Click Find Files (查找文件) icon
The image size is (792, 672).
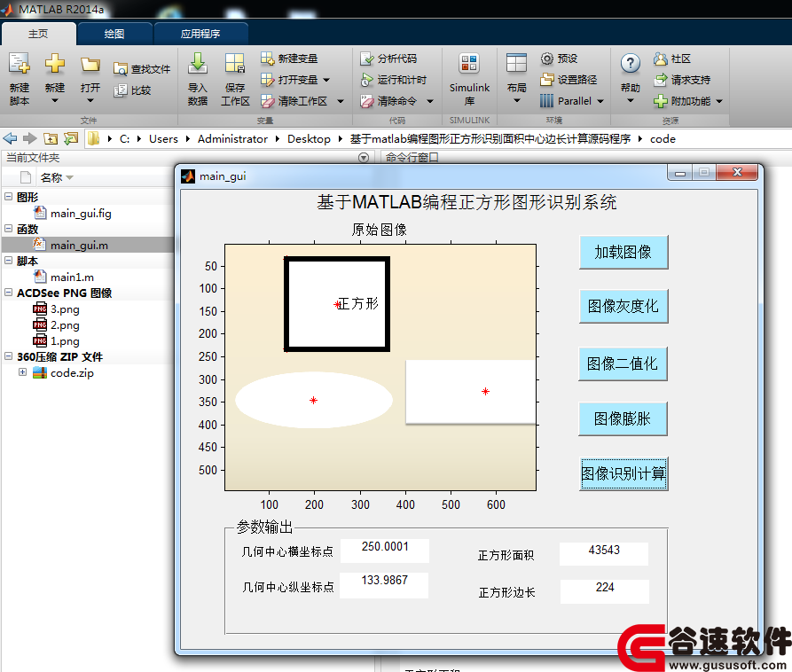pyautogui.click(x=121, y=69)
